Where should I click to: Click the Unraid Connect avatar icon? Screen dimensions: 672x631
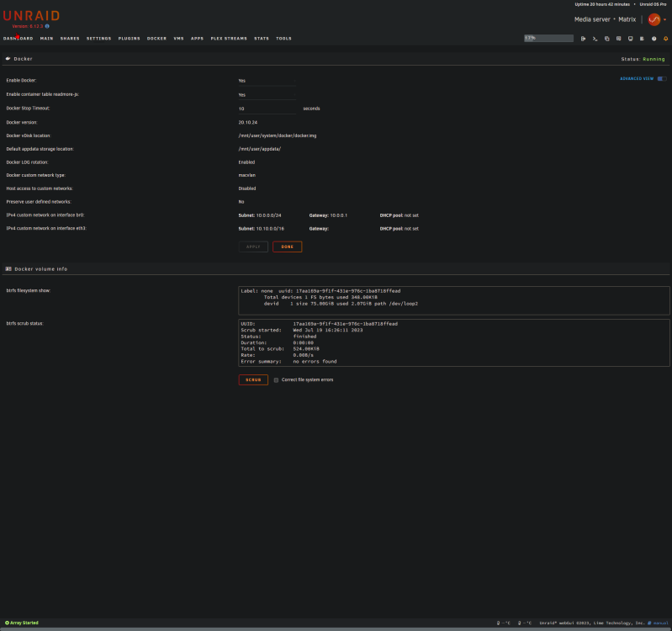pos(654,19)
